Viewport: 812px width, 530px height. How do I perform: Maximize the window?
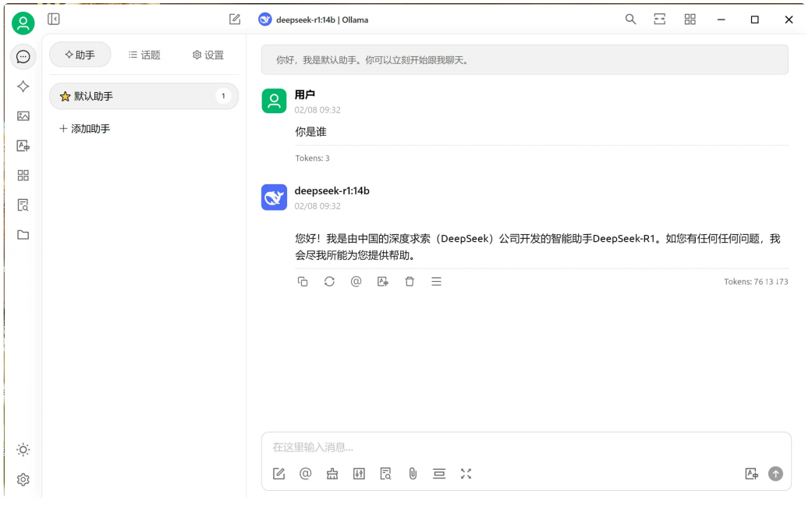click(754, 20)
